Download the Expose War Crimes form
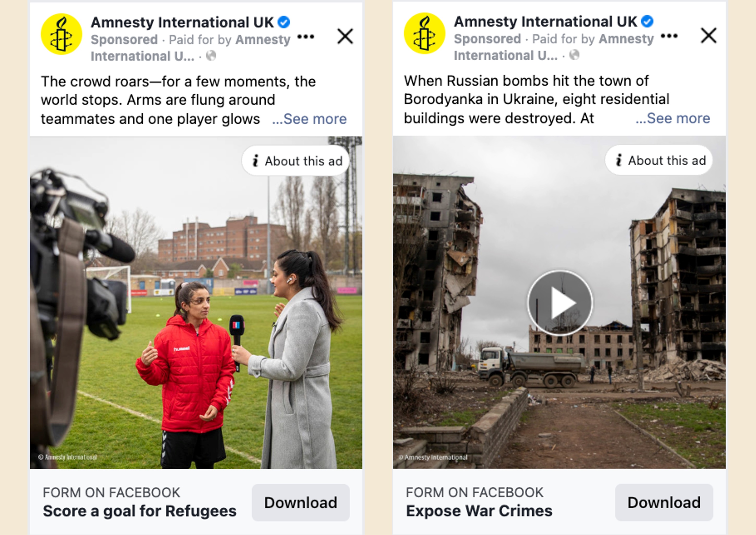The width and height of the screenshot is (756, 535). coord(664,502)
